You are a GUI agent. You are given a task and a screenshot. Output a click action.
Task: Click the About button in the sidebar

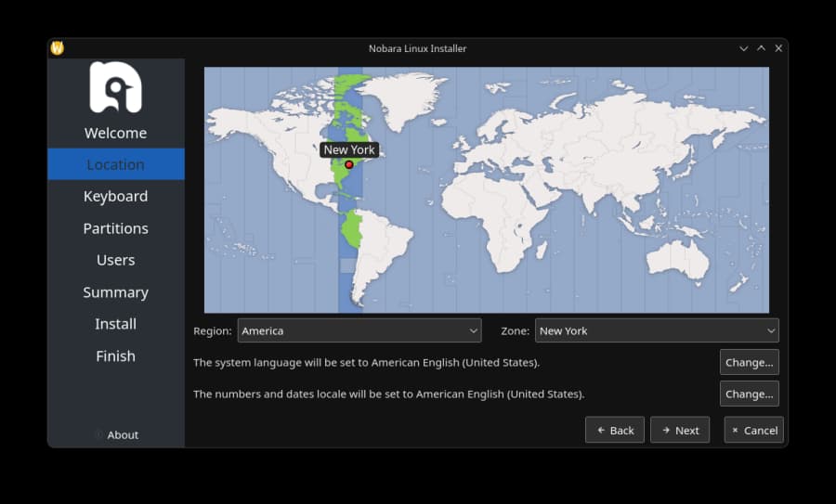pos(116,434)
